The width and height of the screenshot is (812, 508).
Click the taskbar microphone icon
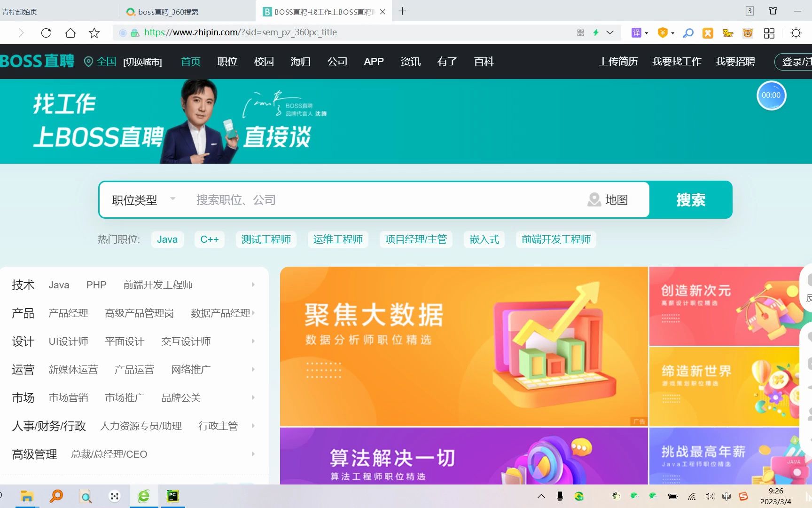560,496
